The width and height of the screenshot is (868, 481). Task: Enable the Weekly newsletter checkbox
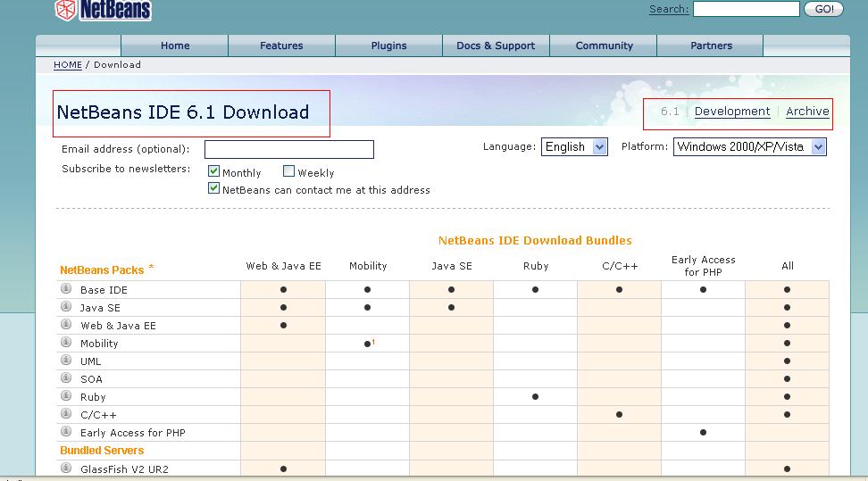pyautogui.click(x=288, y=171)
